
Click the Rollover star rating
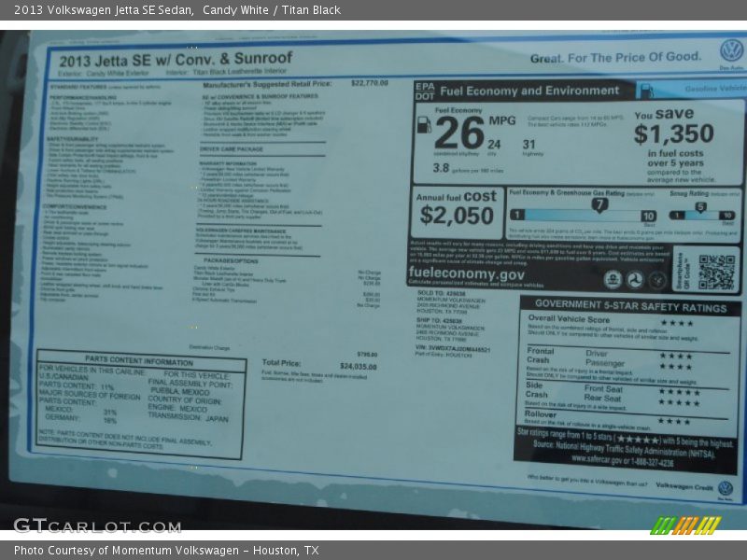[x=674, y=421]
